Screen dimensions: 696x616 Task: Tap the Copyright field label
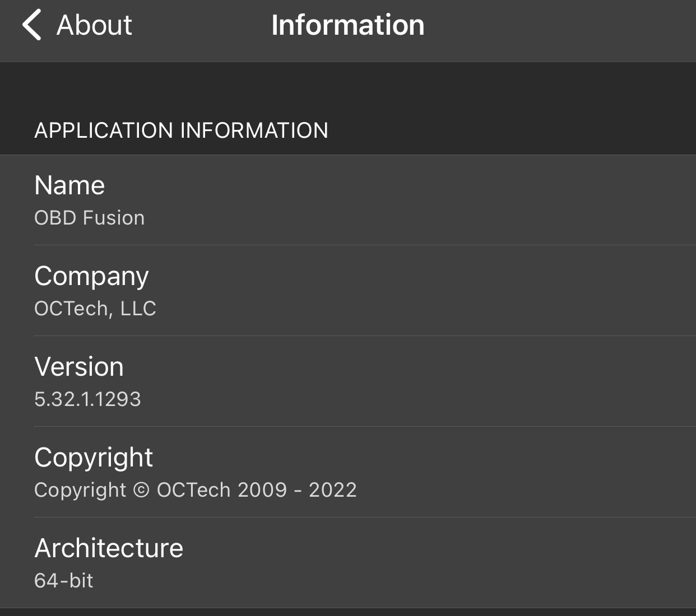coord(94,458)
